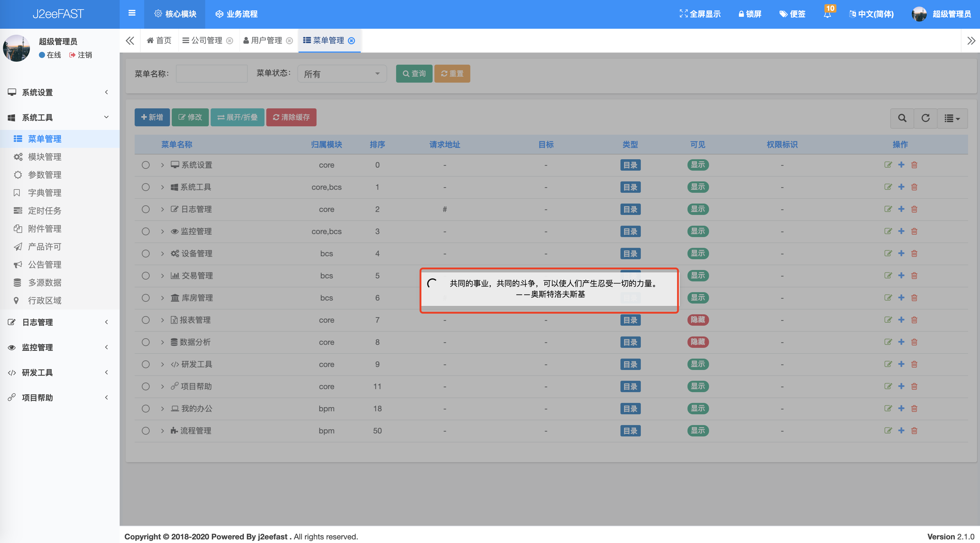This screenshot has width=980, height=543.
Task: Select the radio button for 交易管理 row
Action: click(x=146, y=276)
